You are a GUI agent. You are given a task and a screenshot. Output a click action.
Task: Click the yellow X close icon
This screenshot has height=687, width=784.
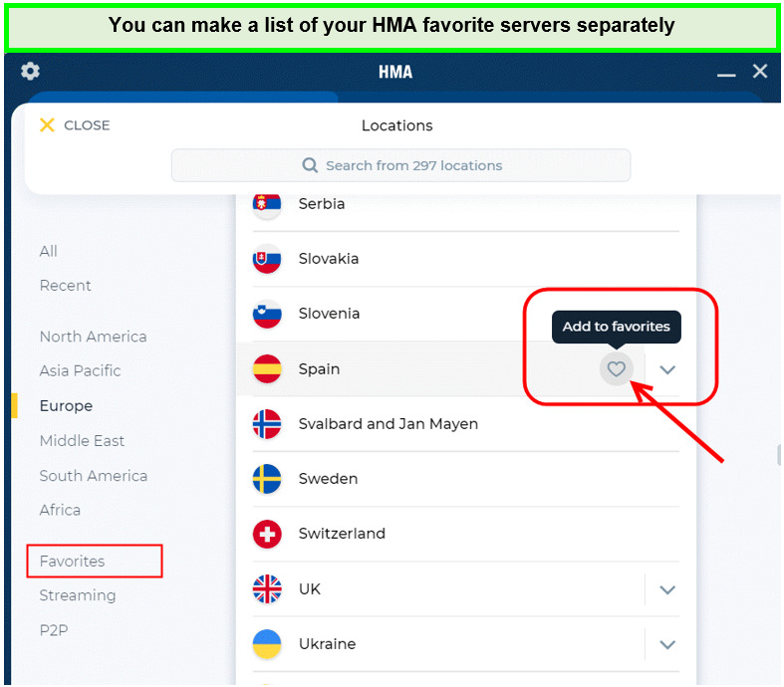click(x=47, y=124)
